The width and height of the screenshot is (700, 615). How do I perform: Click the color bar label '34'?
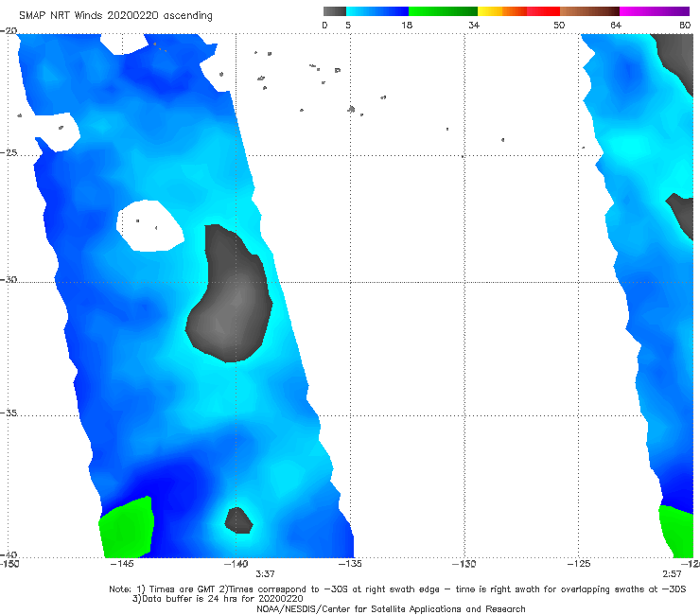pos(474,25)
